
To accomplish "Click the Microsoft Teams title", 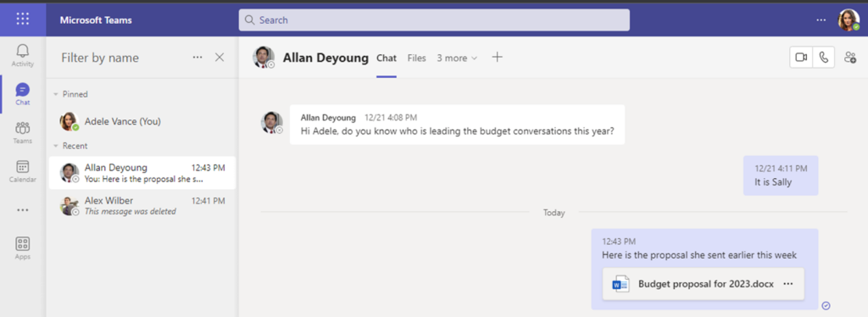I will pos(96,20).
